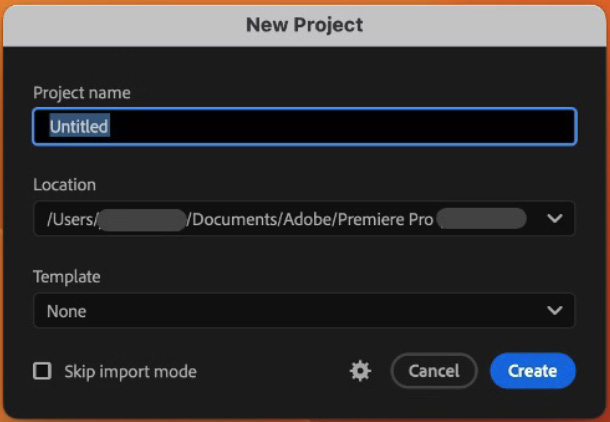Tick the Skip import mode checkbox

tap(42, 371)
